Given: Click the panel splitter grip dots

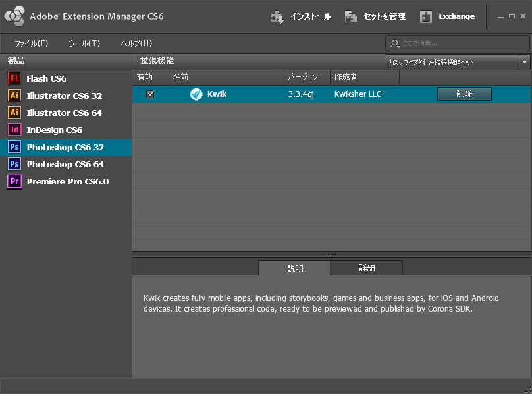Looking at the screenshot, I should point(331,254).
